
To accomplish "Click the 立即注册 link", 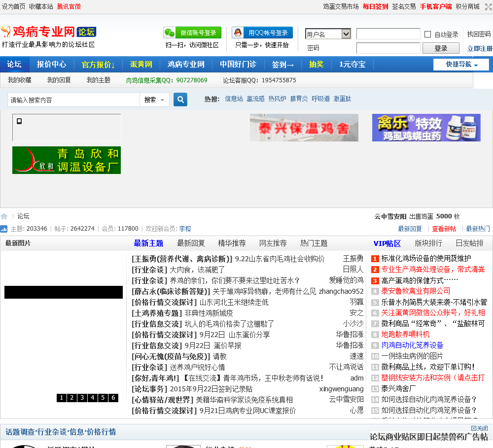I will [480, 48].
